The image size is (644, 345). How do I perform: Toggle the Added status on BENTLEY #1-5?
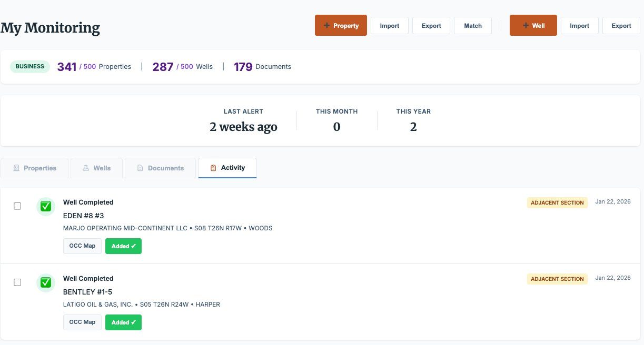123,322
